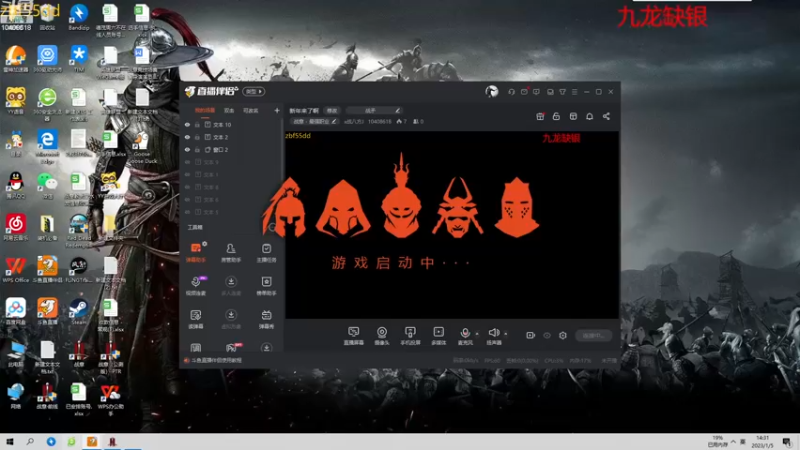Edit the stream category name field
The image size is (800, 450).
[374, 110]
